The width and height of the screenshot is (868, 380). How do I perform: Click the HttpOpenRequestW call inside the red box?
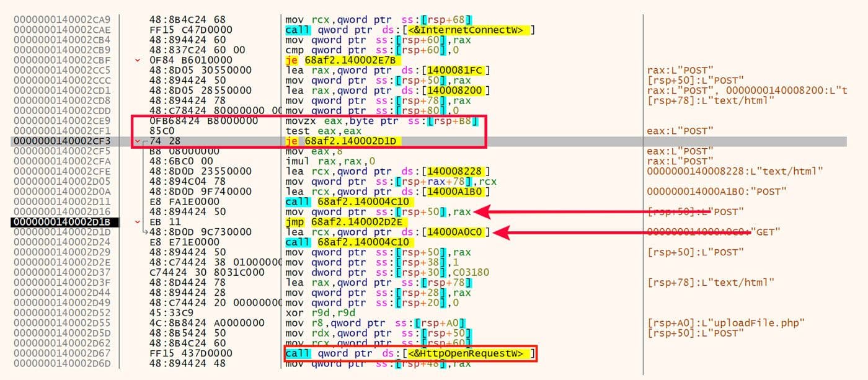point(403,353)
